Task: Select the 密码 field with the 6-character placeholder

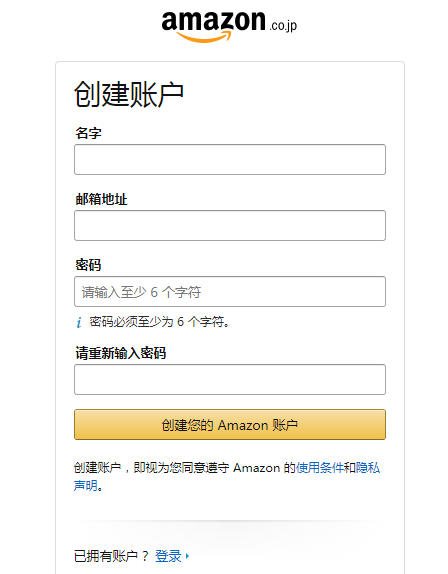Action: click(x=230, y=291)
